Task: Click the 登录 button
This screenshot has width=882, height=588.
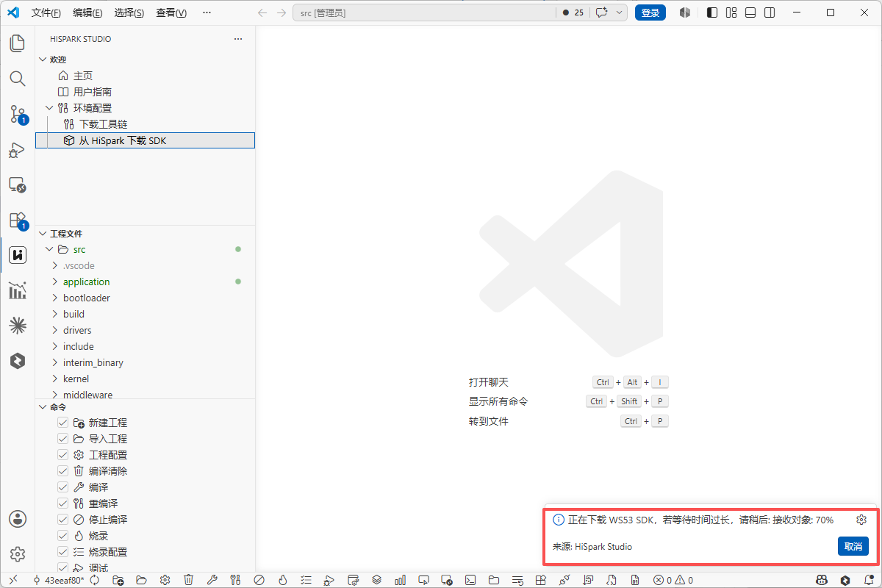Action: (650, 12)
